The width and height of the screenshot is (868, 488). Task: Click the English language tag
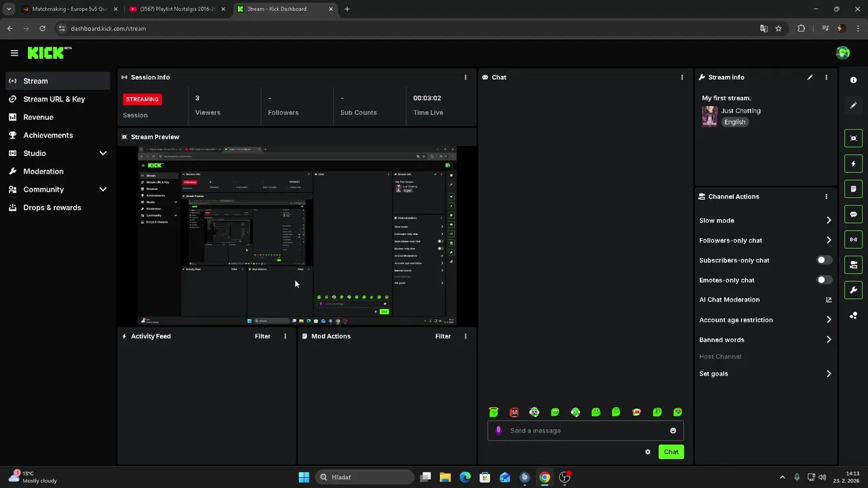point(734,122)
